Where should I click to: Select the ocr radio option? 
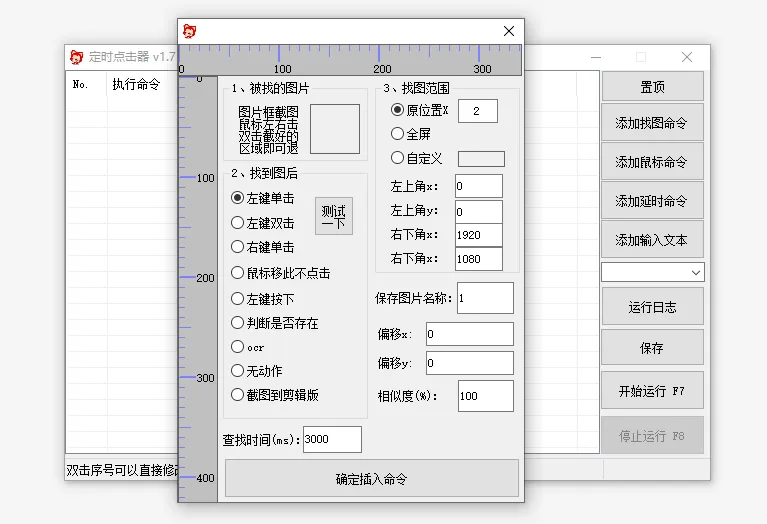tap(248, 347)
